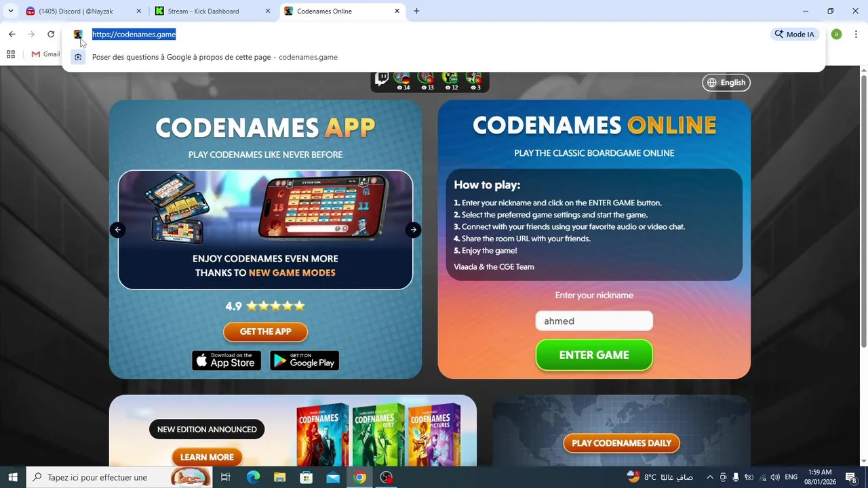
Task: Click the Codenames Pictures box cover
Action: (434, 434)
